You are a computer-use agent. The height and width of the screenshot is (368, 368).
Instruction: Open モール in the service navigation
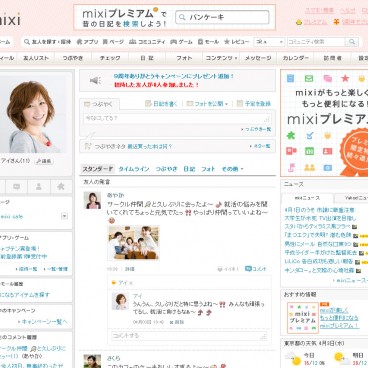pos(208,42)
